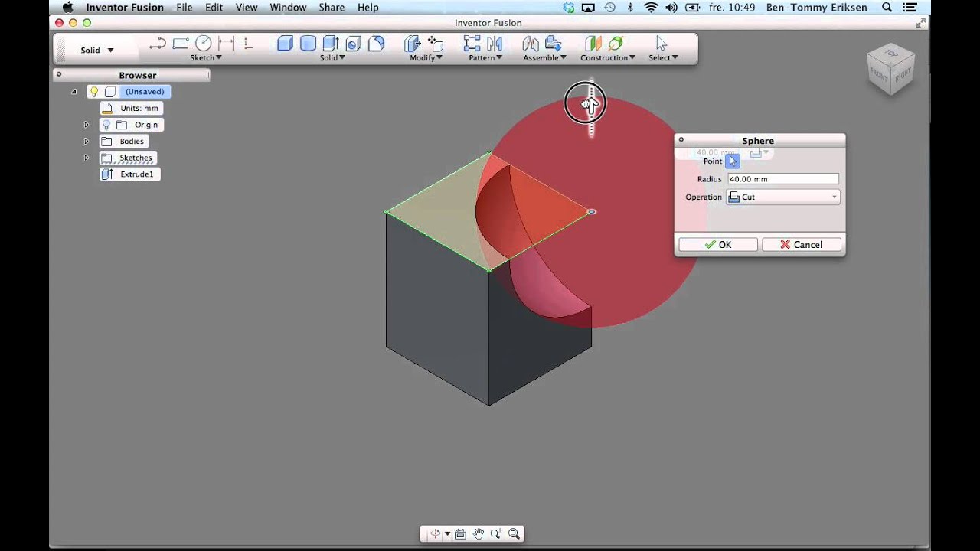
Task: Select the Rectangle sketch tool
Action: point(181,44)
